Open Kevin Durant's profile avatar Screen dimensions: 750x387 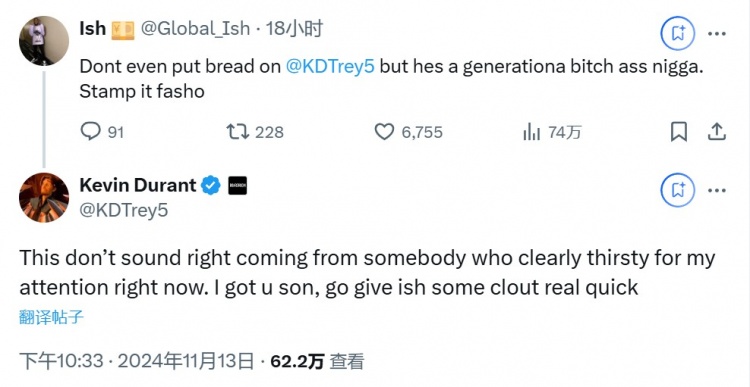tap(44, 198)
